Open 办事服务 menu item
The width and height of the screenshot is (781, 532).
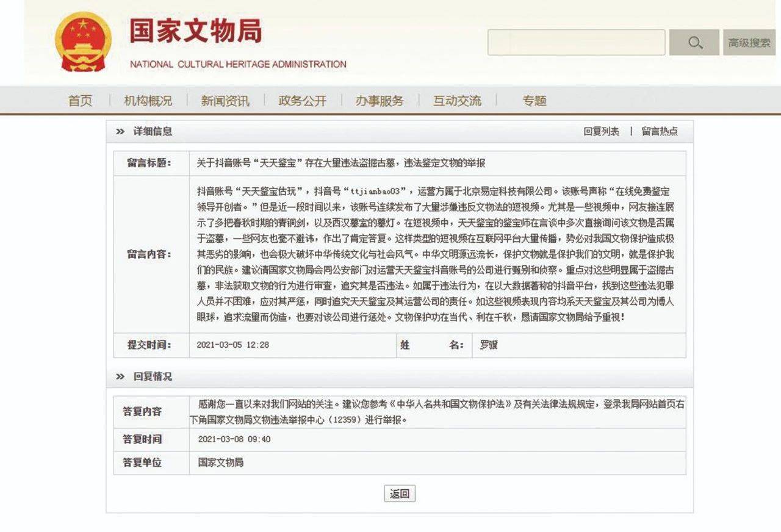380,101
